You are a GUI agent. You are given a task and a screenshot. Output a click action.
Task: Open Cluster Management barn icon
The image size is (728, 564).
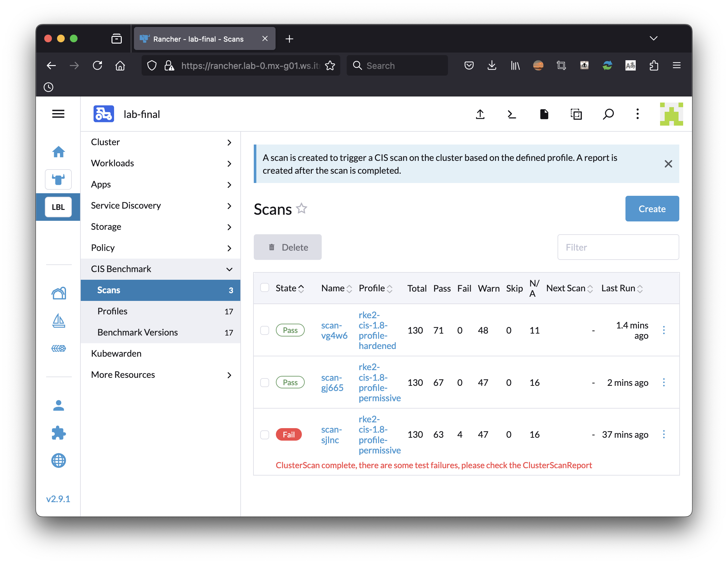(59, 294)
